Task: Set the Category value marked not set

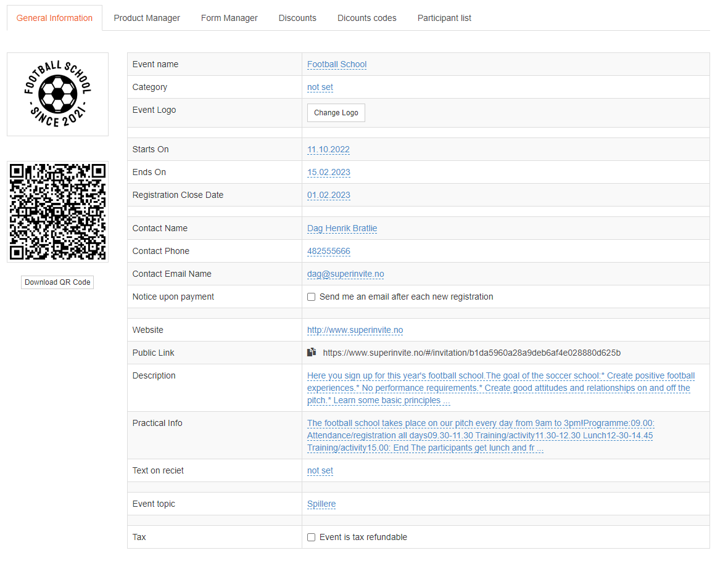Action: click(320, 88)
